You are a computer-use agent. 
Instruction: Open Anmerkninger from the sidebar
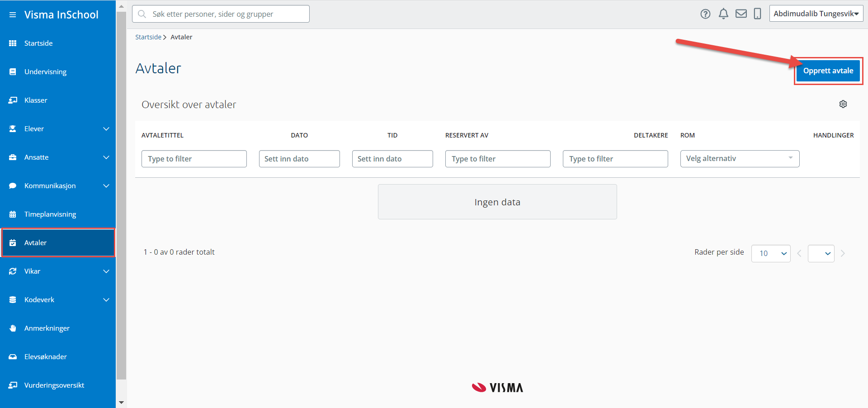tap(47, 328)
